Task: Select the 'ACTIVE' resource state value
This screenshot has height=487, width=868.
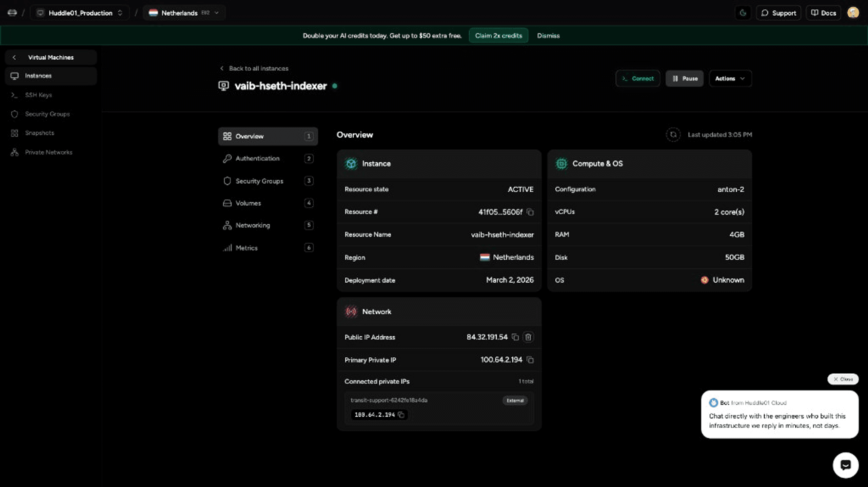Action: coord(520,189)
